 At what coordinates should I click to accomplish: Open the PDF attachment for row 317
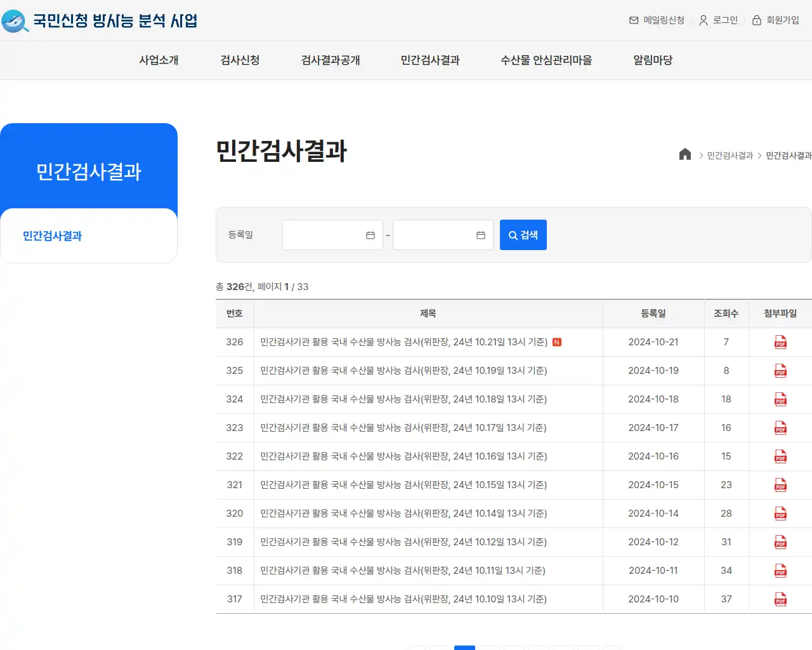coord(780,600)
